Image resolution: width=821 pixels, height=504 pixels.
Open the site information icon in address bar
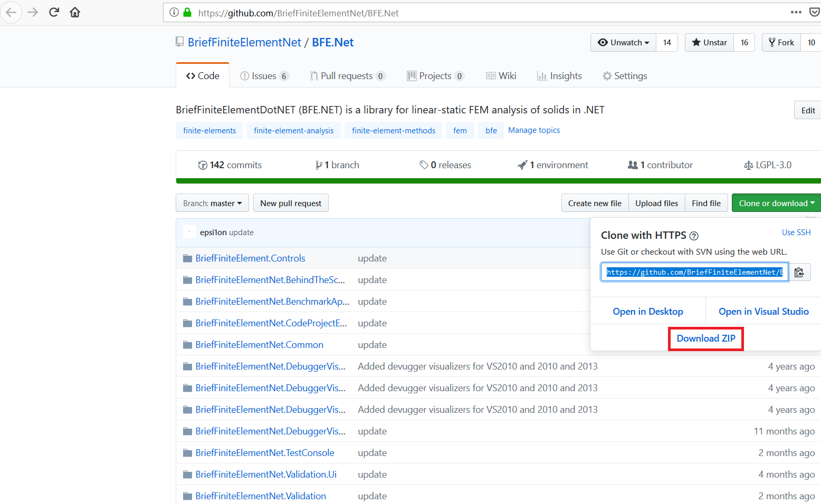(174, 12)
